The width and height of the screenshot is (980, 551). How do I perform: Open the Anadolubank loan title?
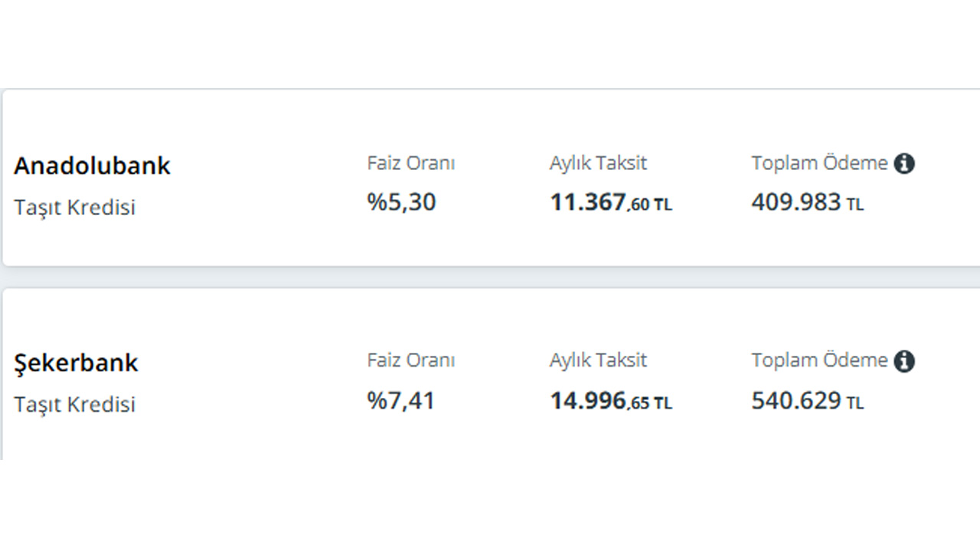[x=92, y=165]
